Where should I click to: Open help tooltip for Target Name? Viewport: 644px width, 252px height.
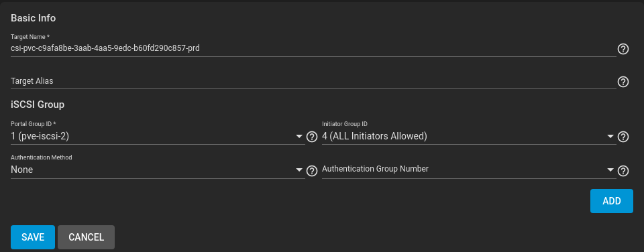pos(623,49)
